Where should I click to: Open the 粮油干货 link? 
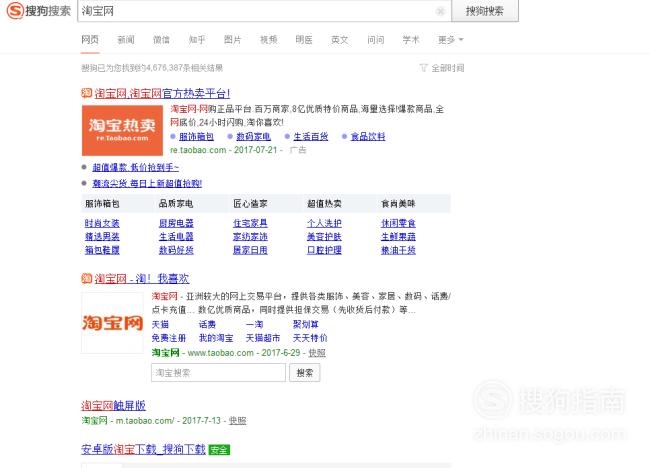[398, 250]
